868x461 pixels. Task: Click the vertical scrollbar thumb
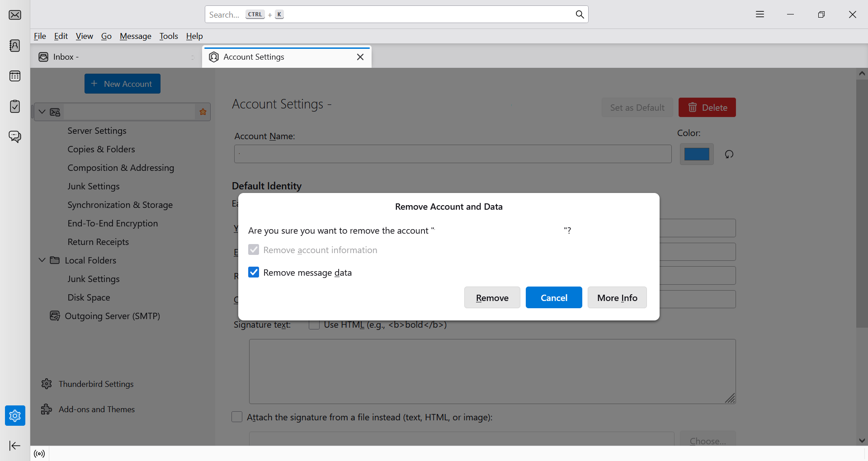(862, 203)
